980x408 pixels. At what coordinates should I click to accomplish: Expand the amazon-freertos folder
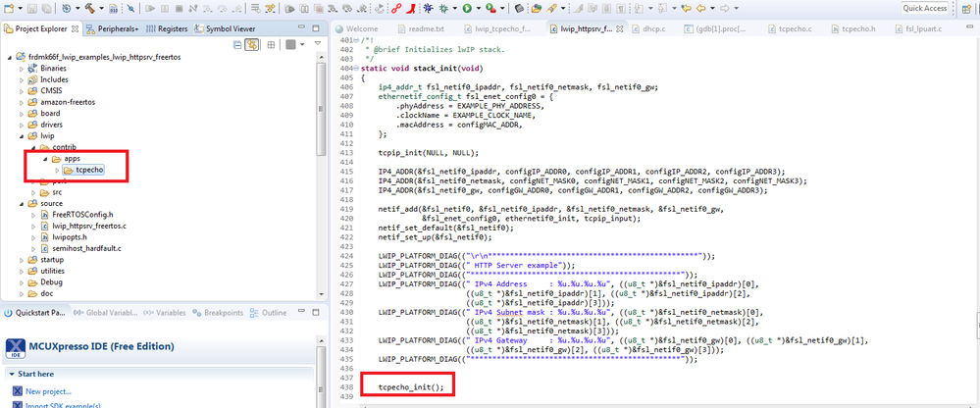pos(21,102)
